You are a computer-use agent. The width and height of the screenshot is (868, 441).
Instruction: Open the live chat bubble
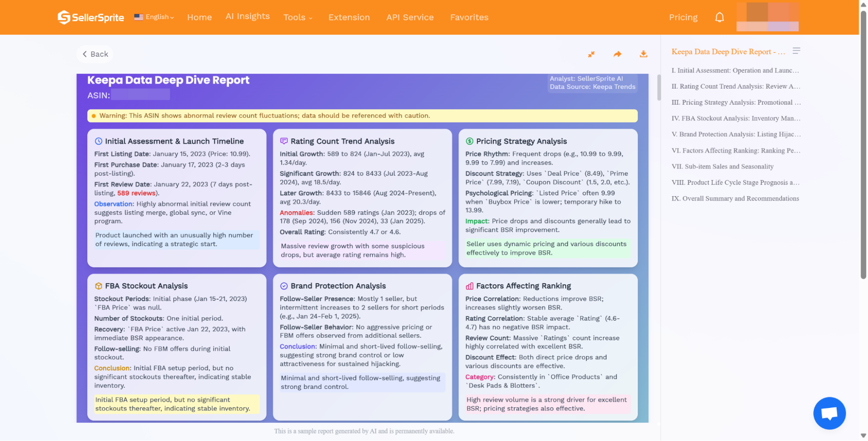coord(829,413)
